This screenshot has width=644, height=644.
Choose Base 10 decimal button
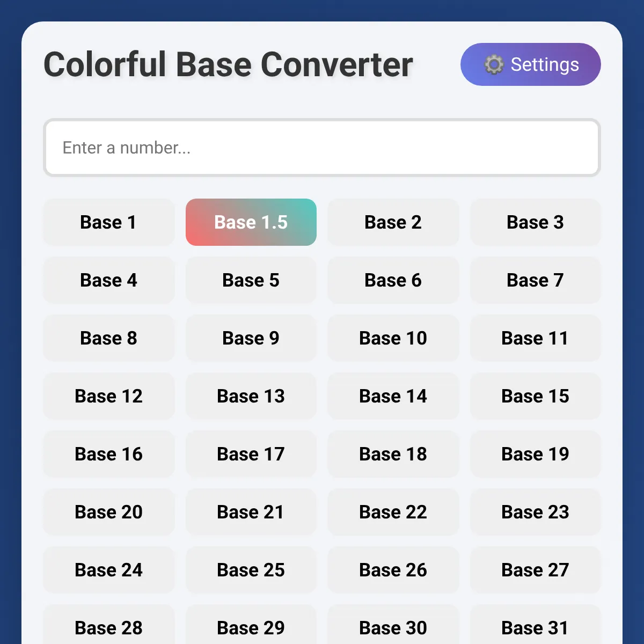click(x=393, y=338)
